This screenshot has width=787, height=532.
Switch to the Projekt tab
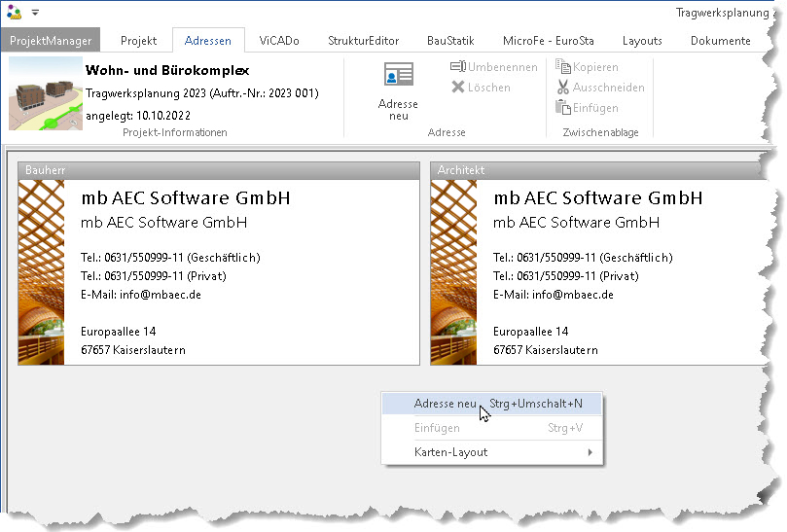coord(138,41)
